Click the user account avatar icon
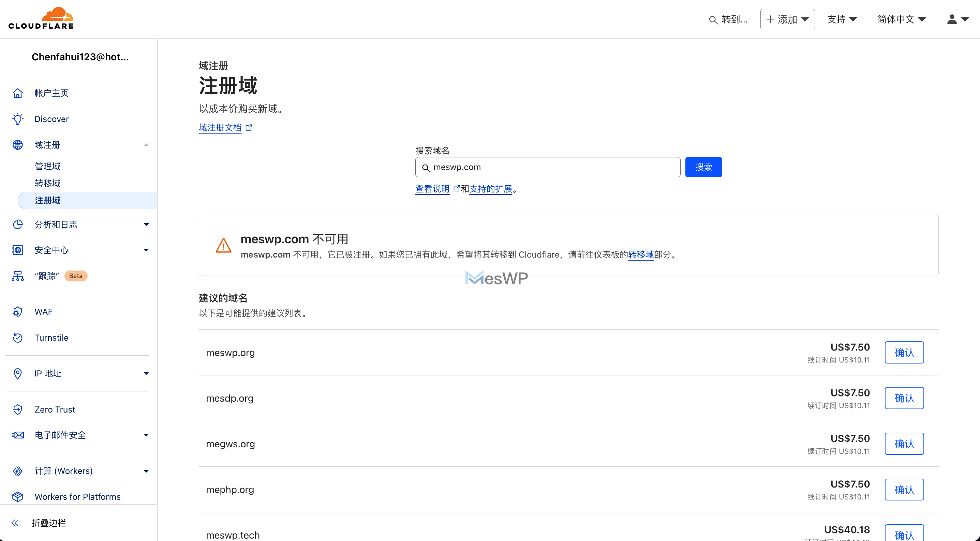The image size is (980, 541). click(952, 19)
